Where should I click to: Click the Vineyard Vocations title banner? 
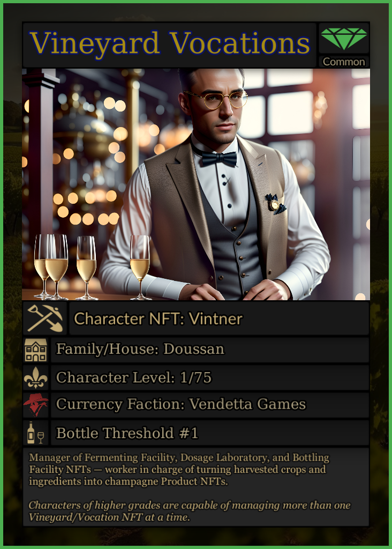point(170,44)
